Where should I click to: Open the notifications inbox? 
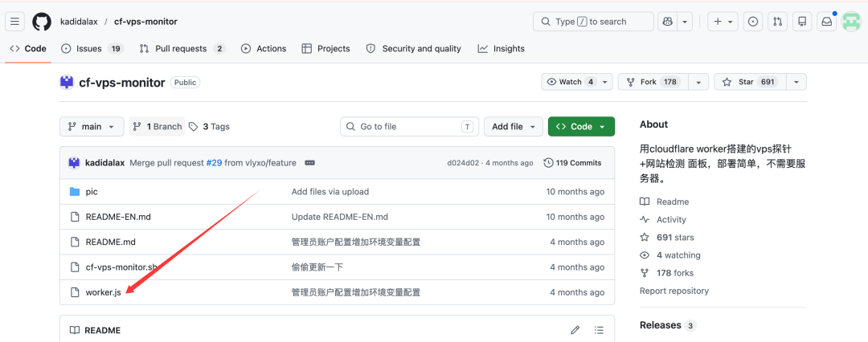(x=826, y=22)
